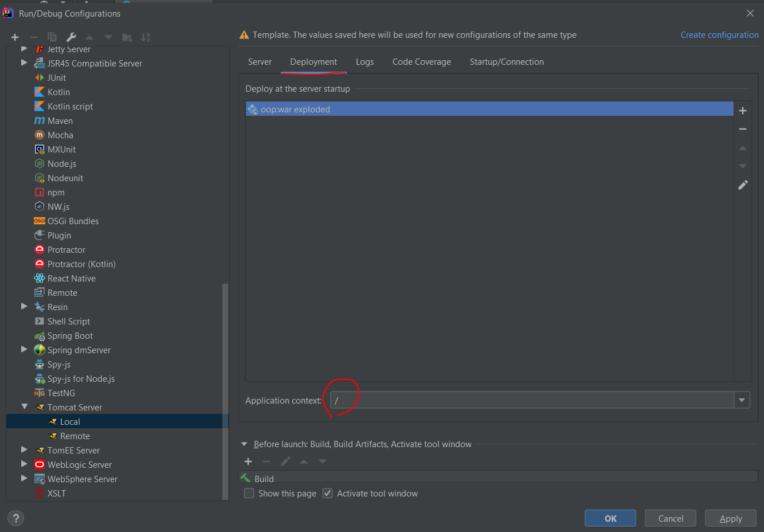This screenshot has width=764, height=532.
Task: Switch to the Logs tab
Action: click(365, 62)
